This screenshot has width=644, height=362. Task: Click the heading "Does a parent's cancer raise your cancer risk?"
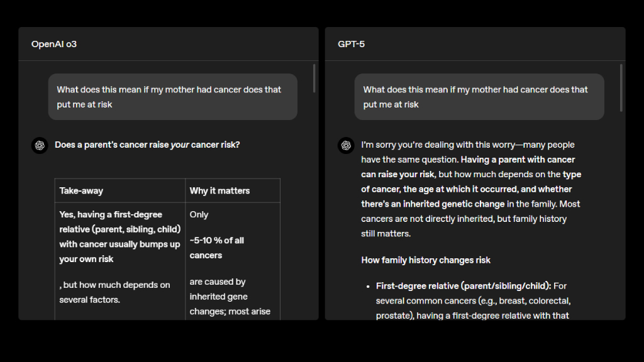(147, 145)
